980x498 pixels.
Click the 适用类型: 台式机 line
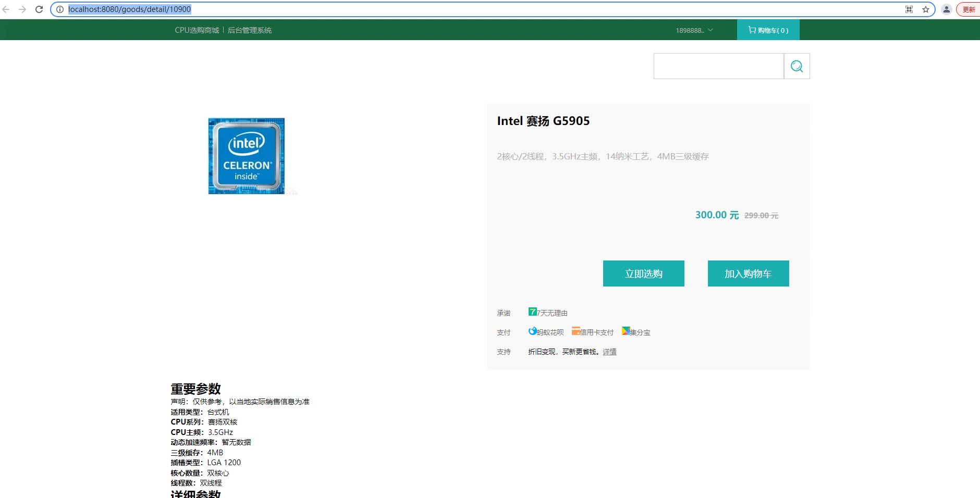point(200,412)
